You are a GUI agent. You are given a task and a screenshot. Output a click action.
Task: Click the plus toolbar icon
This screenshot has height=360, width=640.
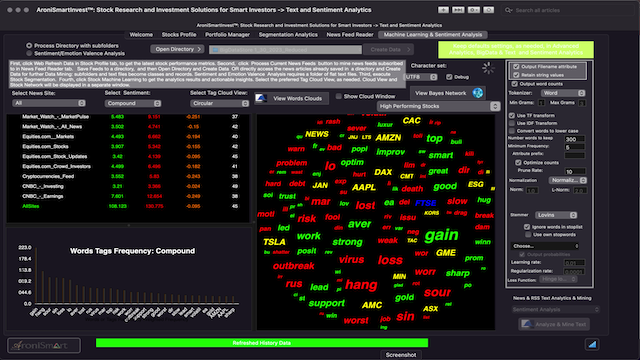pos(443,10)
